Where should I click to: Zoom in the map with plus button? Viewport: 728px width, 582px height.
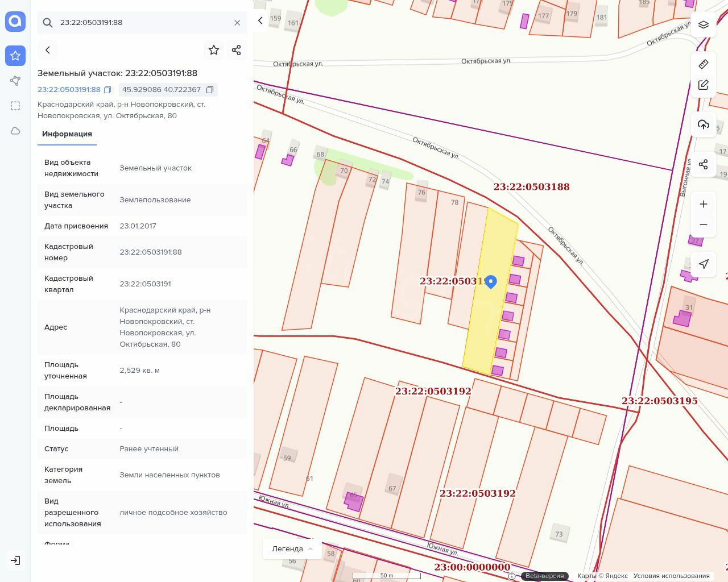click(704, 204)
